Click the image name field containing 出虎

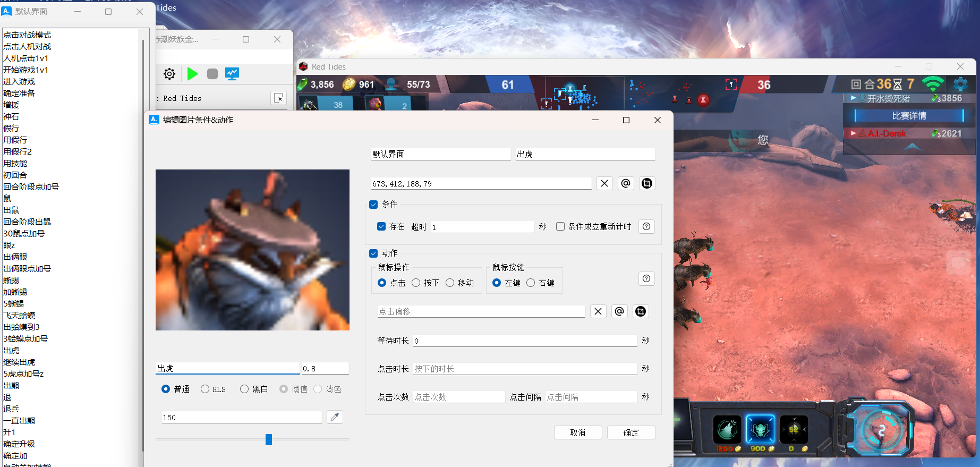228,368
